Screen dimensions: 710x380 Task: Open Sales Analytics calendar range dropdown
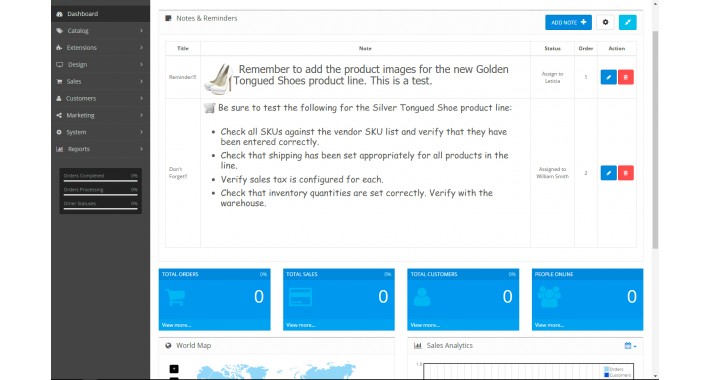coord(630,346)
